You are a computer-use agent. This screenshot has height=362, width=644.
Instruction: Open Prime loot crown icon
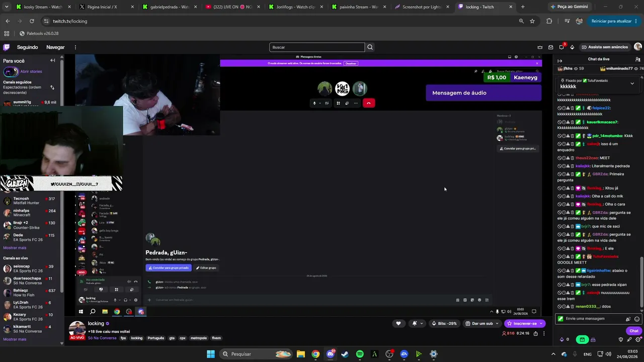tap(540, 47)
